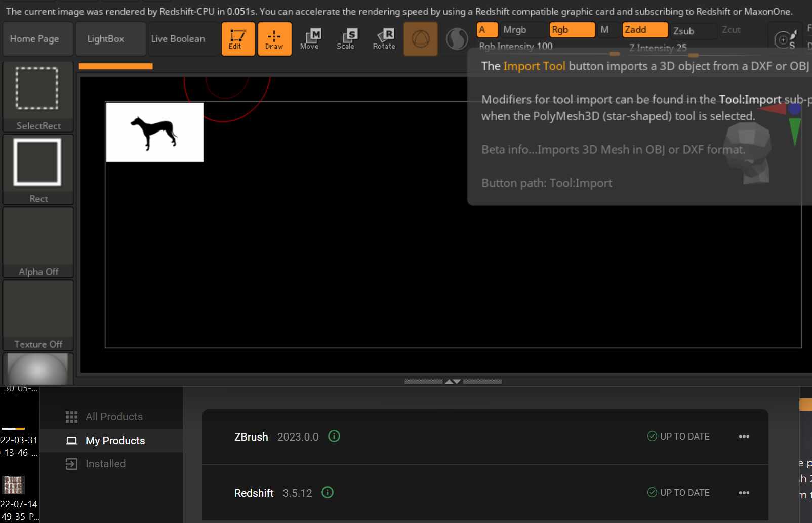Switch to the Move tool
This screenshot has width=812, height=523.
click(309, 39)
